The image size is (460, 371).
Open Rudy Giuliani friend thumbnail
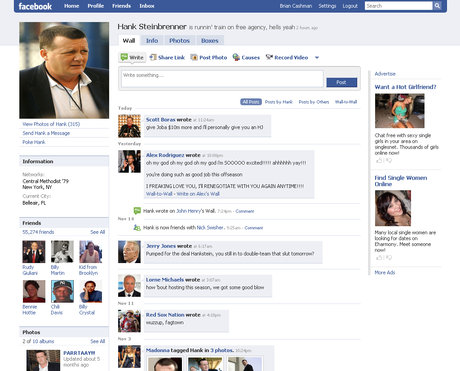click(34, 252)
